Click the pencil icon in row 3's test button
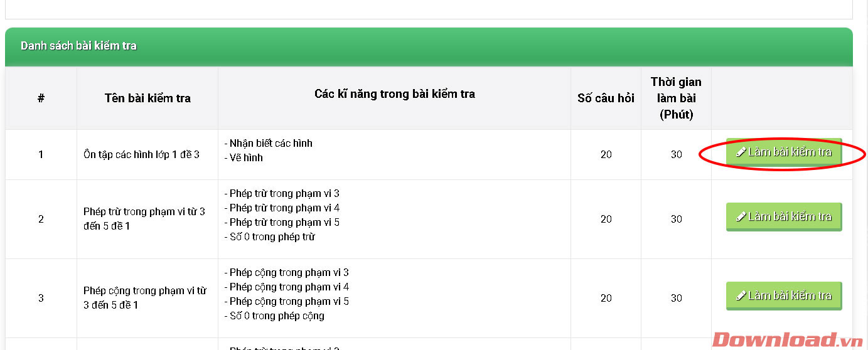Image resolution: width=868 pixels, height=350 pixels. 741,295
